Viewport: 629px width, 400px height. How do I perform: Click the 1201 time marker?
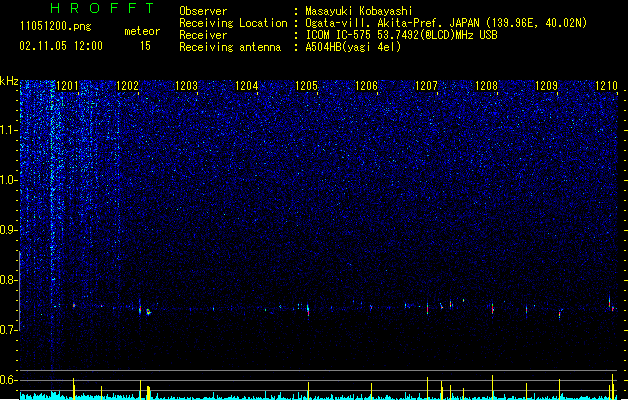[x=67, y=86]
